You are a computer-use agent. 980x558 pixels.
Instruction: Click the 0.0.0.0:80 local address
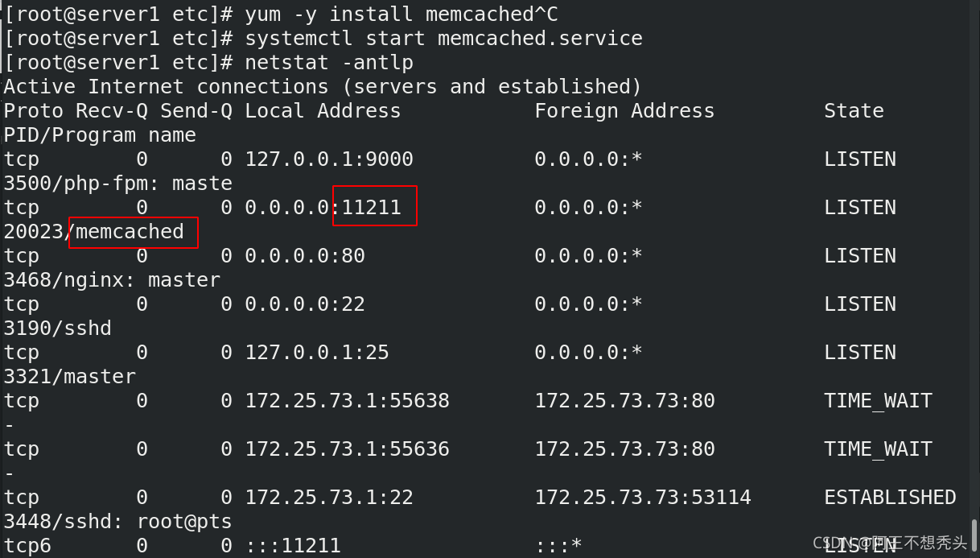(x=305, y=256)
